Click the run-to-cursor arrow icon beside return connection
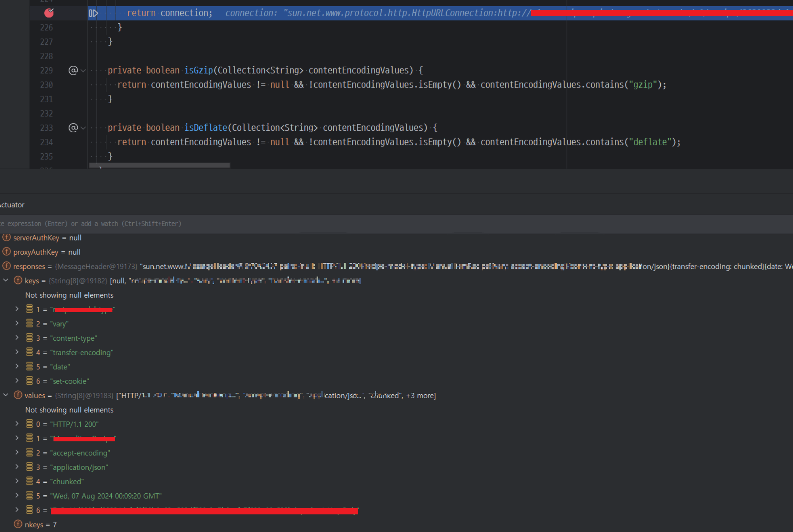The image size is (793, 532). tap(93, 13)
